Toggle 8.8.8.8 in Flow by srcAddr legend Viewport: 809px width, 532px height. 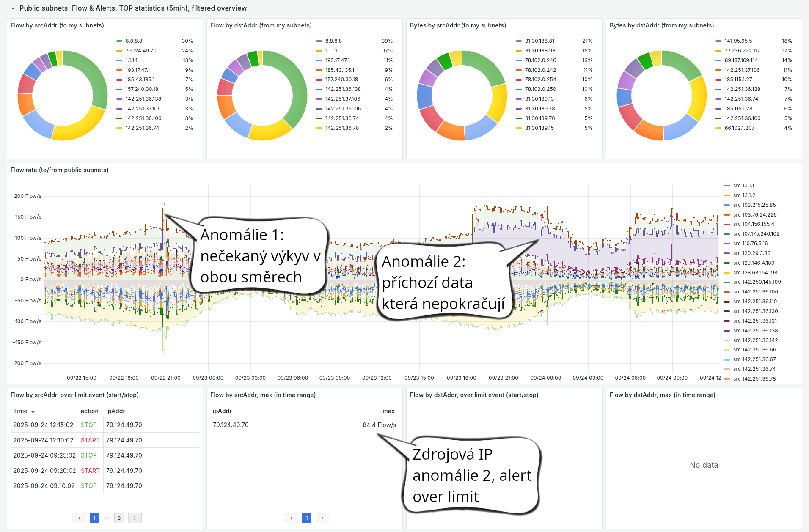(x=133, y=41)
